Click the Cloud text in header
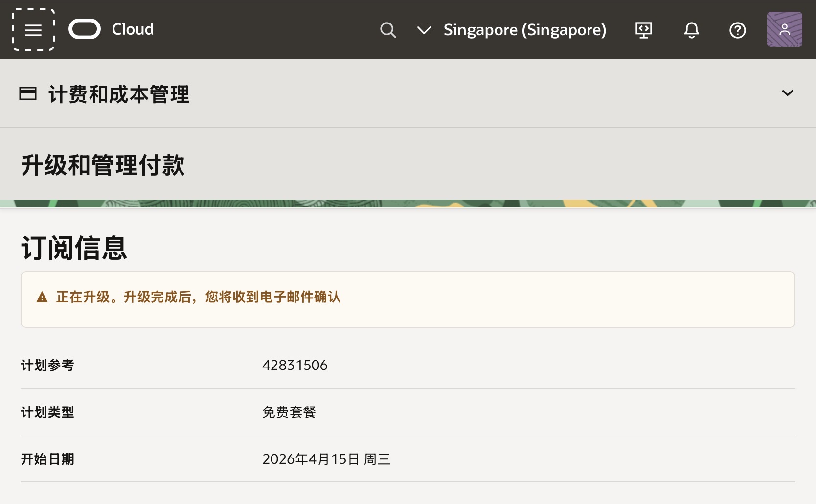This screenshot has height=504, width=816. point(133,29)
